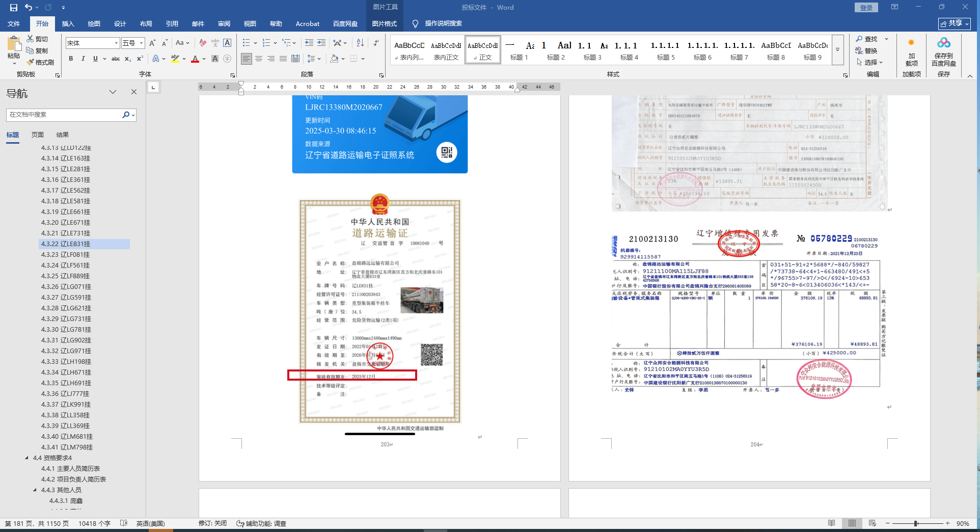Switch to the 审阅 (Review) ribbon tab

(x=224, y=23)
